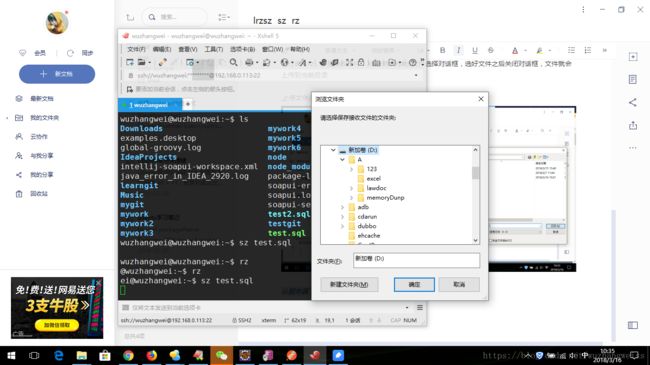
Task: Expand the lawdoc folder node
Action: (x=351, y=188)
